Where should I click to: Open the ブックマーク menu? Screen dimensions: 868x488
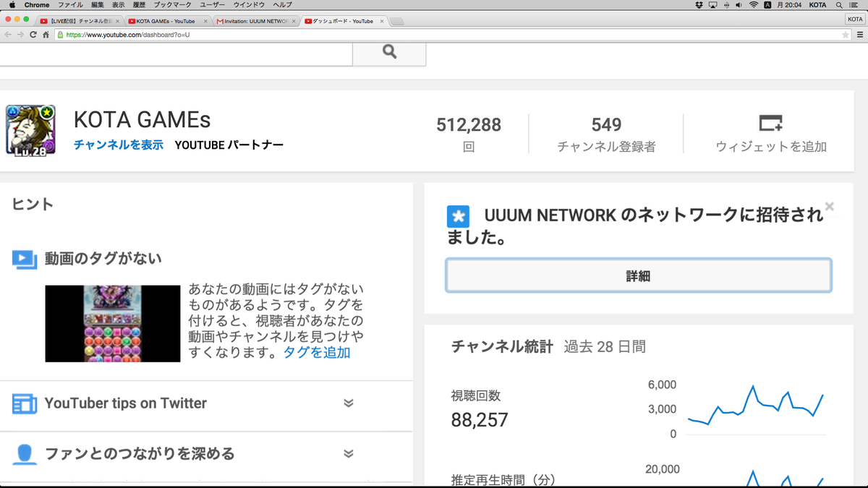pyautogui.click(x=172, y=5)
